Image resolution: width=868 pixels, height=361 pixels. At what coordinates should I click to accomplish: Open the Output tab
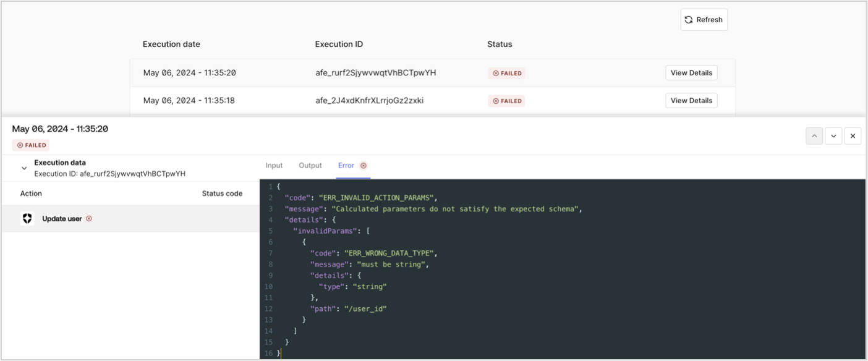[310, 165]
